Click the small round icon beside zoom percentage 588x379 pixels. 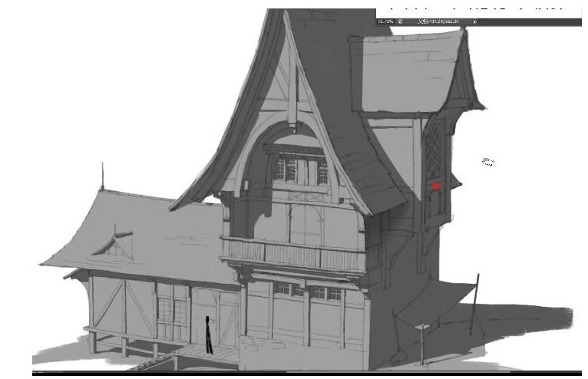[400, 21]
